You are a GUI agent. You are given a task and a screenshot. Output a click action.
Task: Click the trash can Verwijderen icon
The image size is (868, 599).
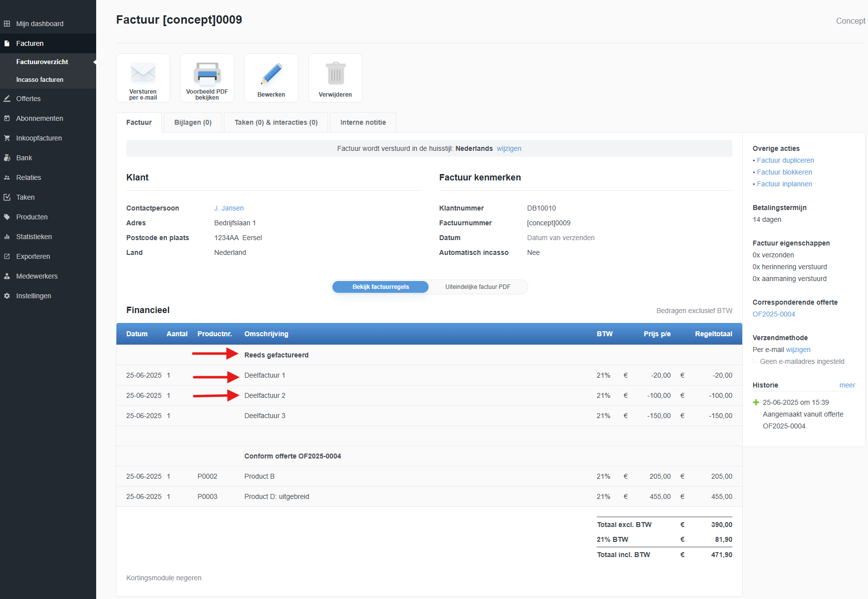coord(335,75)
